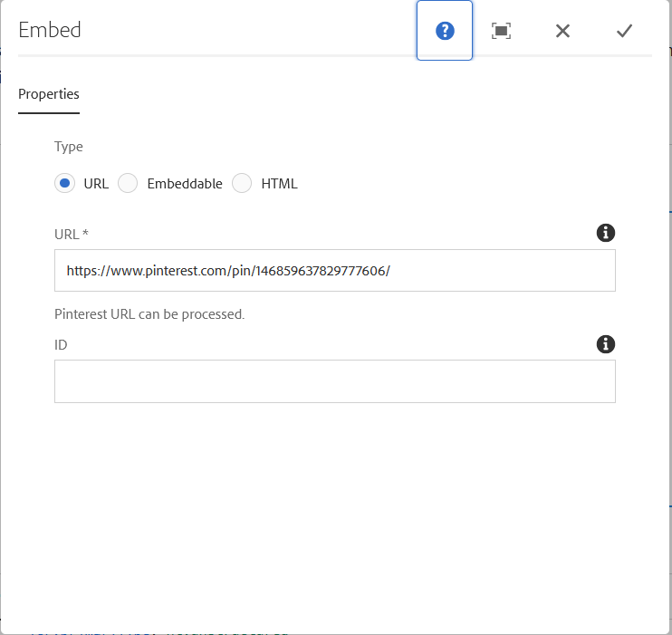This screenshot has width=672, height=635.
Task: Click the "ID" field label
Action: point(61,345)
